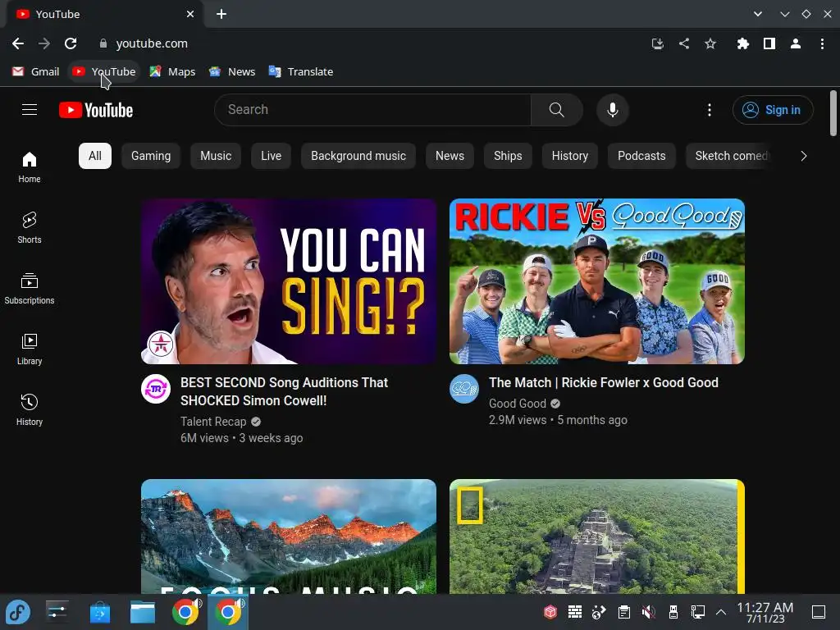
Task: Click in the YouTube Search field
Action: tap(372, 110)
